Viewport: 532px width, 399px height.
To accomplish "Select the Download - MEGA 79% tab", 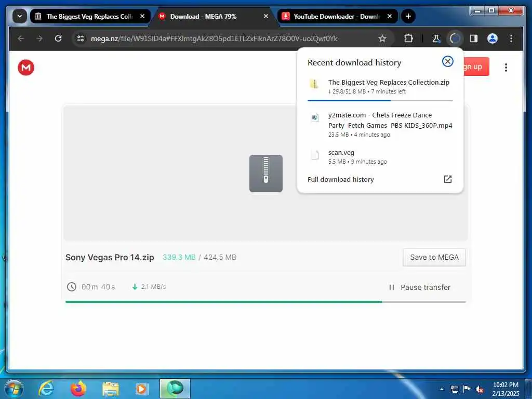I will pyautogui.click(x=212, y=16).
